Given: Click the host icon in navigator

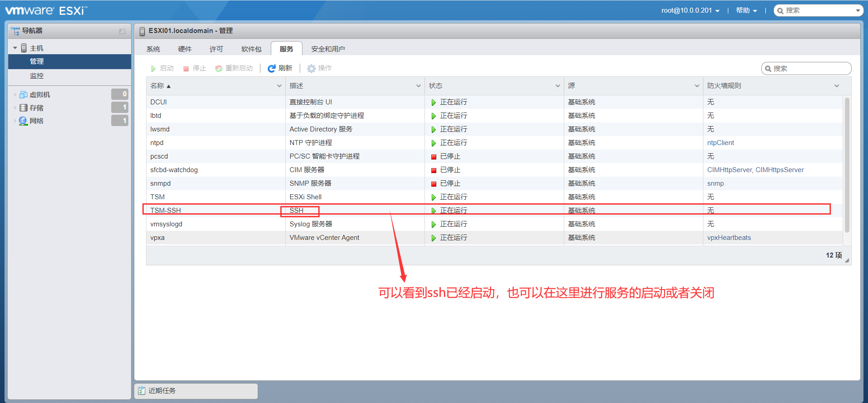Looking at the screenshot, I should (24, 48).
